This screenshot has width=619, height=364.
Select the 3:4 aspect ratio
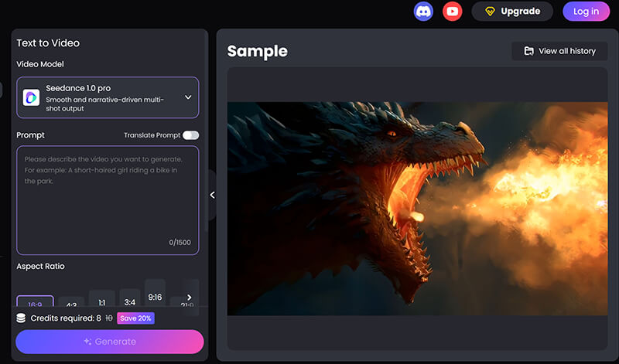pos(128,301)
